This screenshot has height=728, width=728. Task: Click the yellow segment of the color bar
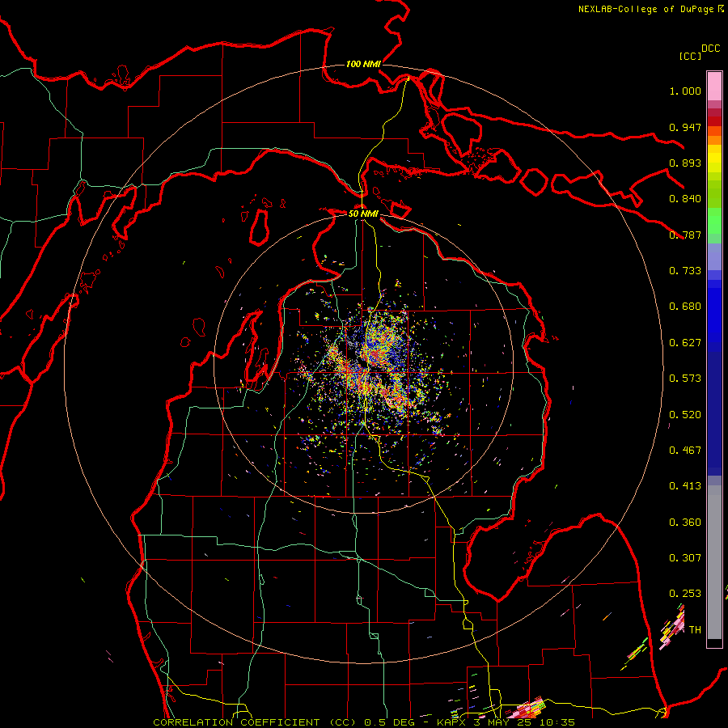714,159
